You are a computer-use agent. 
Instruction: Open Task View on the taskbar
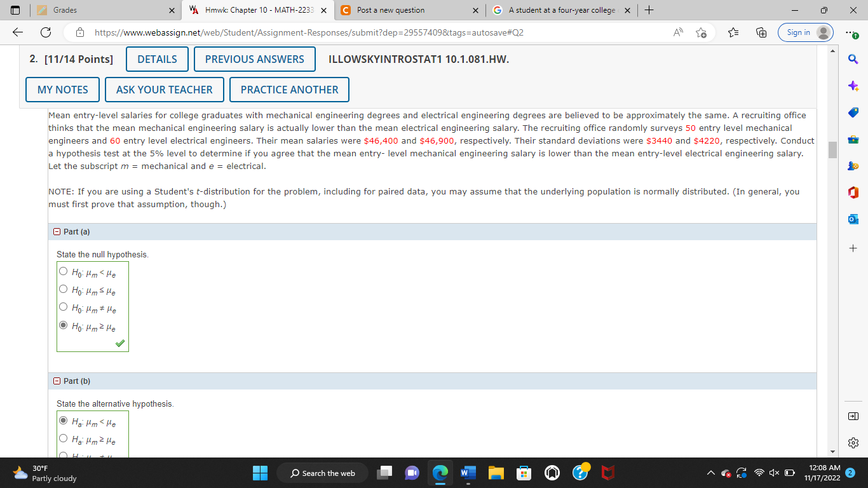tap(384, 473)
